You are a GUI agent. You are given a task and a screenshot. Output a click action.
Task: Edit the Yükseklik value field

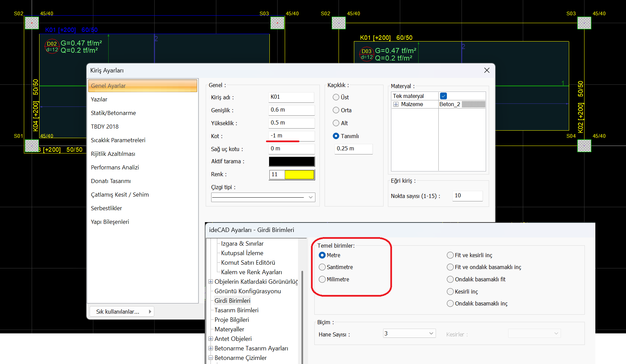click(292, 123)
